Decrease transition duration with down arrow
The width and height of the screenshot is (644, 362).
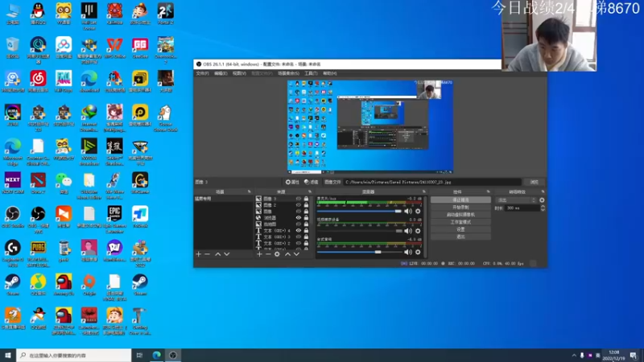543,210
